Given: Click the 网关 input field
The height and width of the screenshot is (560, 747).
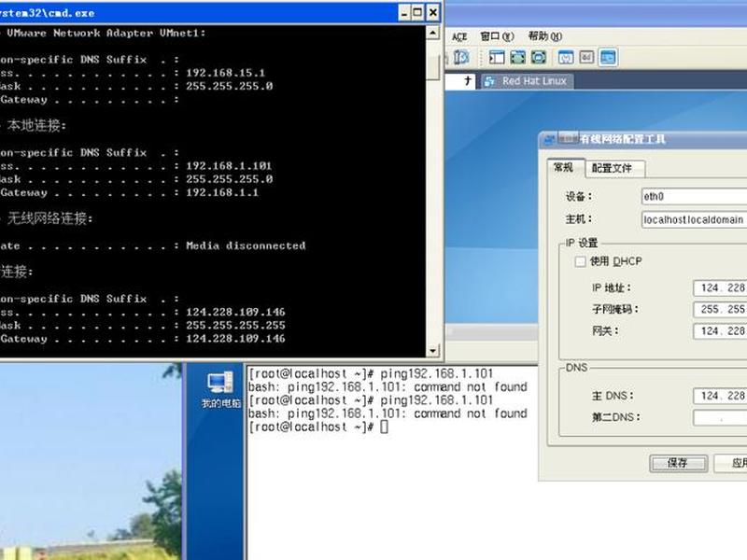Looking at the screenshot, I should pyautogui.click(x=720, y=331).
